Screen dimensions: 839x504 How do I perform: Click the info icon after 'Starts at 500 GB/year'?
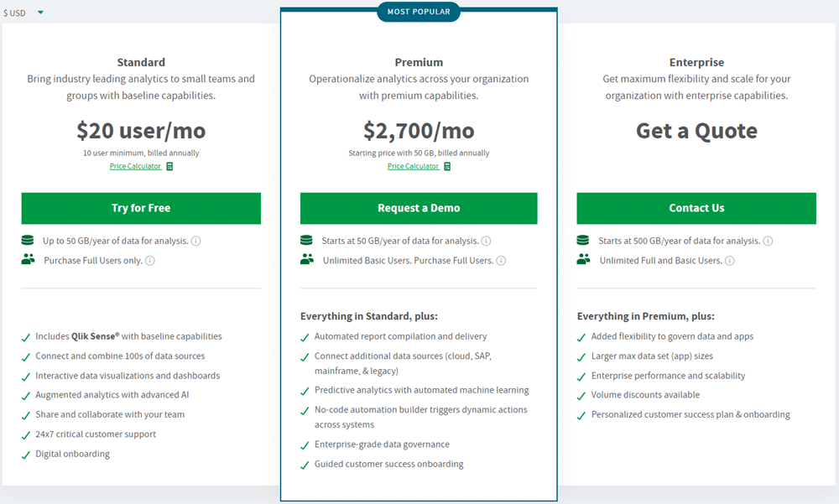click(x=768, y=241)
